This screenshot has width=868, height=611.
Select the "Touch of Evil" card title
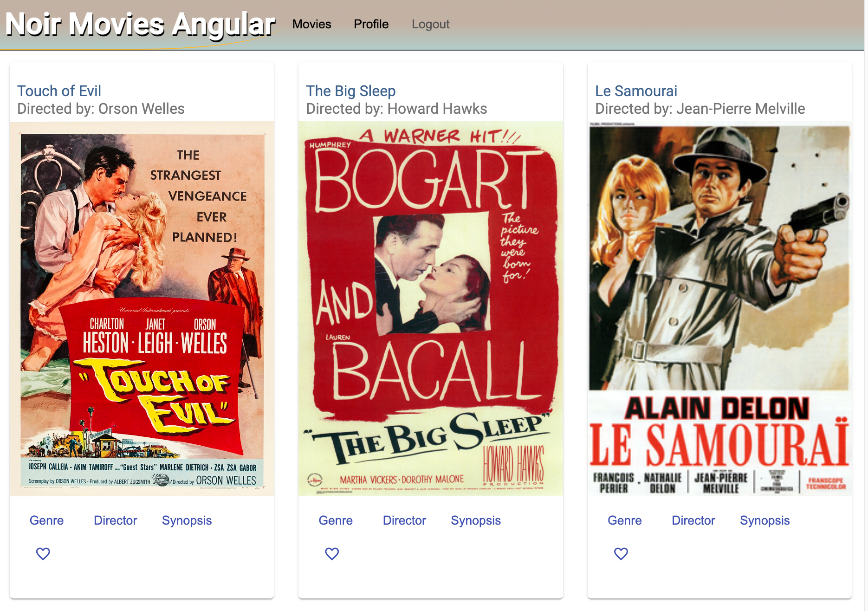59,91
